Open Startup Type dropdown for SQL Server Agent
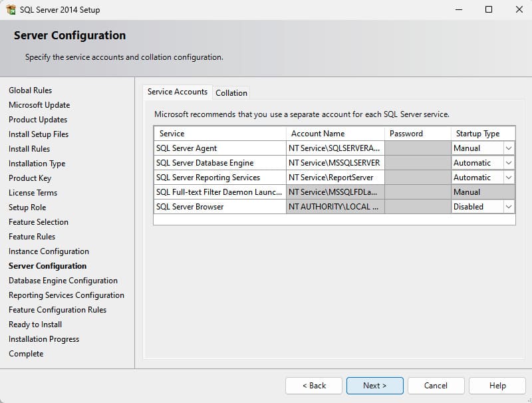 (x=509, y=148)
